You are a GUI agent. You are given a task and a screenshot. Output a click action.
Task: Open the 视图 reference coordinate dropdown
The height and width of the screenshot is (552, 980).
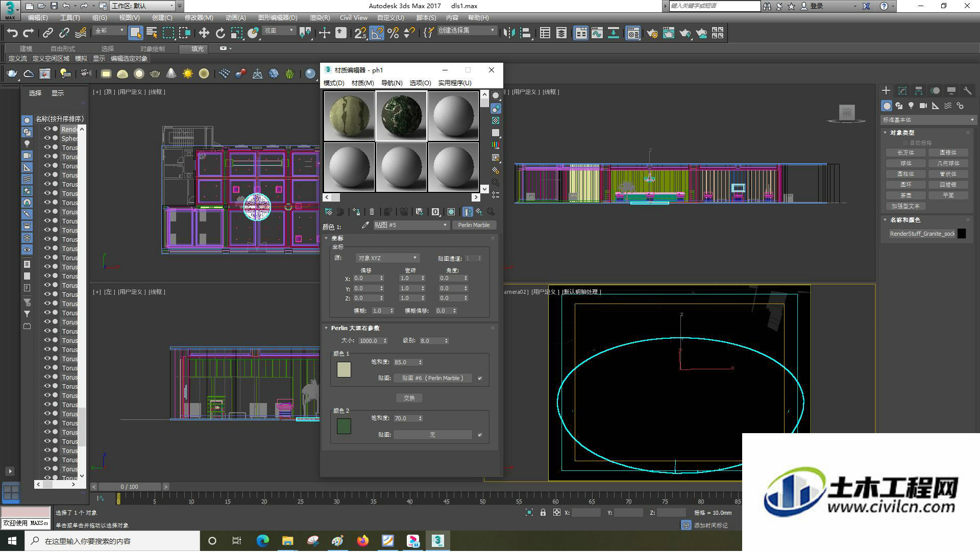(279, 31)
